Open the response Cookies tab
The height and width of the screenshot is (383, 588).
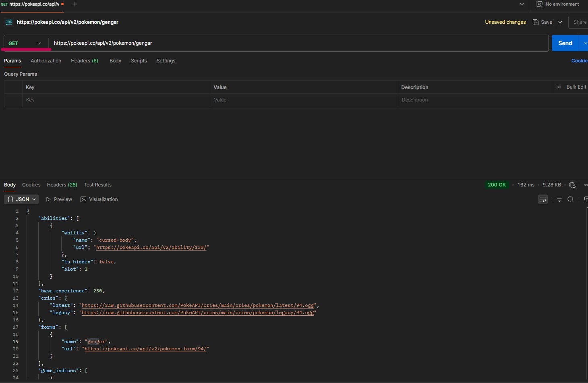(31, 185)
